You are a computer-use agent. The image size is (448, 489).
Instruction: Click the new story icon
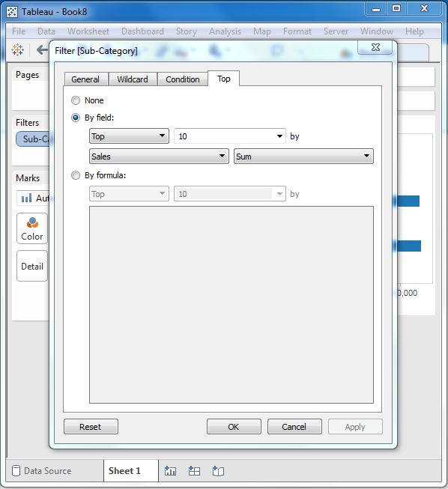(218, 470)
